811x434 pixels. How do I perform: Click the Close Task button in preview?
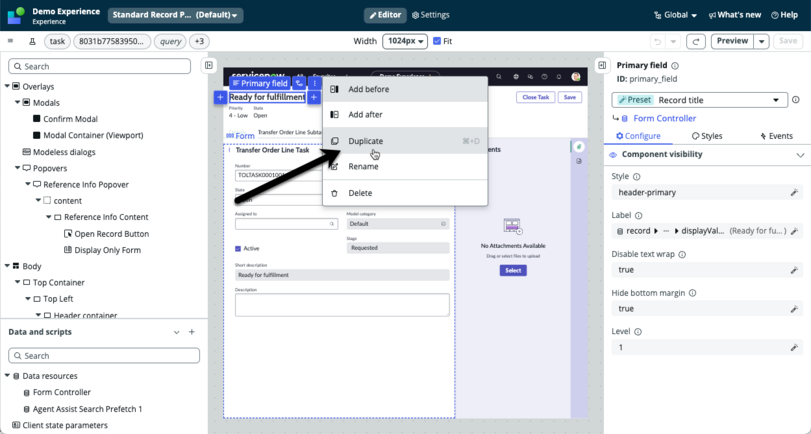coord(535,97)
